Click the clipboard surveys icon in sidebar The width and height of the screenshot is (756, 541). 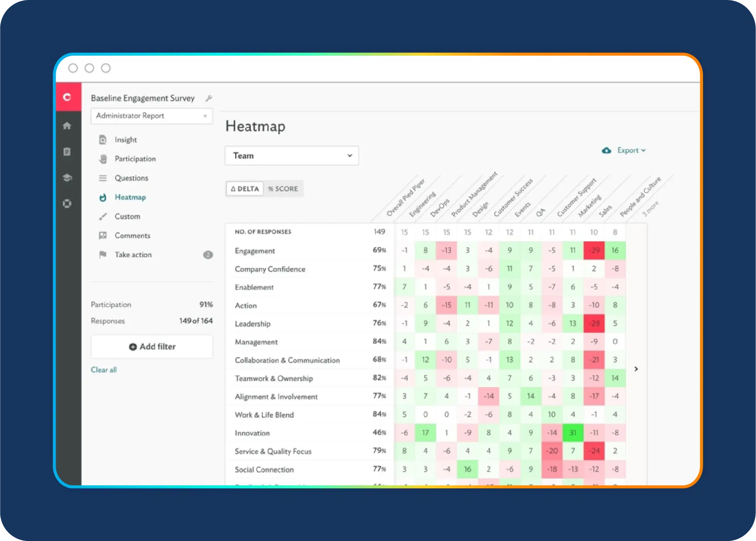click(67, 151)
